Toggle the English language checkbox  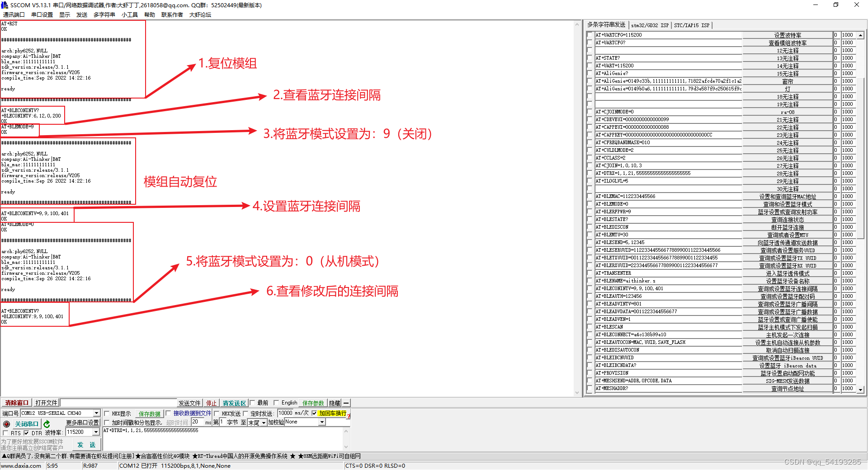coord(276,403)
